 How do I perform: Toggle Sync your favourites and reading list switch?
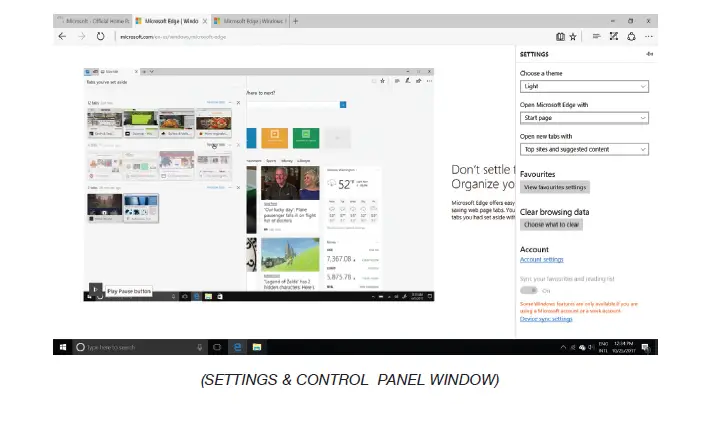(x=529, y=291)
